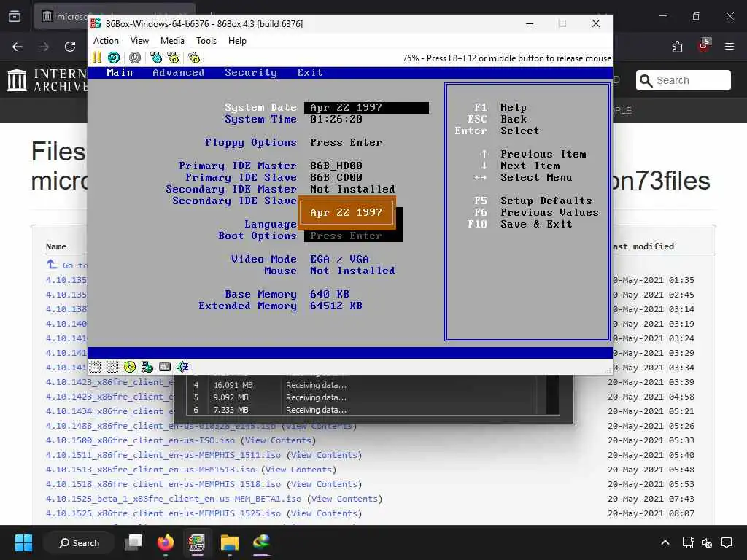
Task: Select the BIOS Main tab
Action: (120, 72)
